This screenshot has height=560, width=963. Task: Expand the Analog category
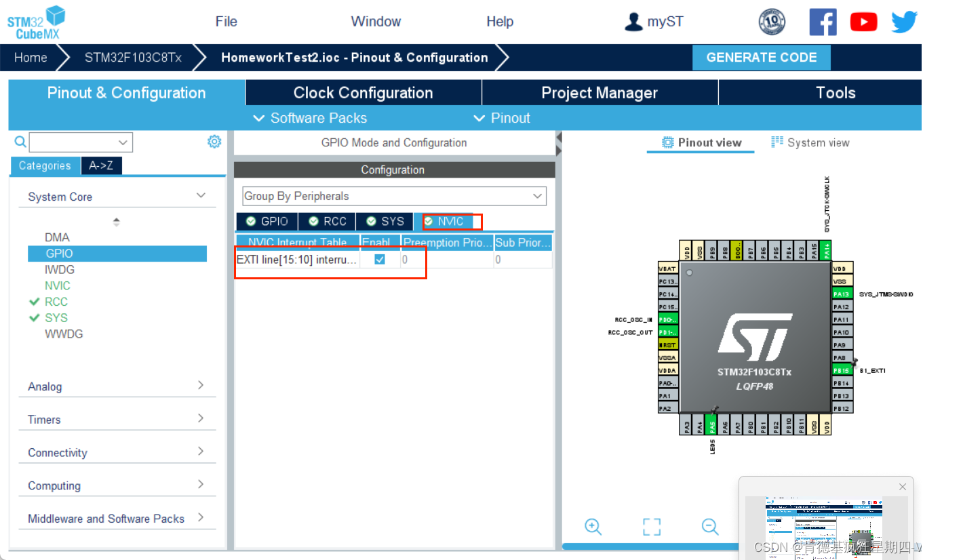pyautogui.click(x=201, y=385)
